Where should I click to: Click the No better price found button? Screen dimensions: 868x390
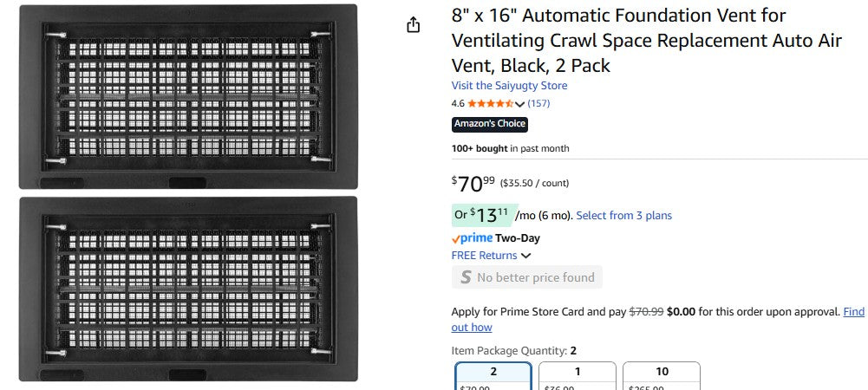pos(526,277)
